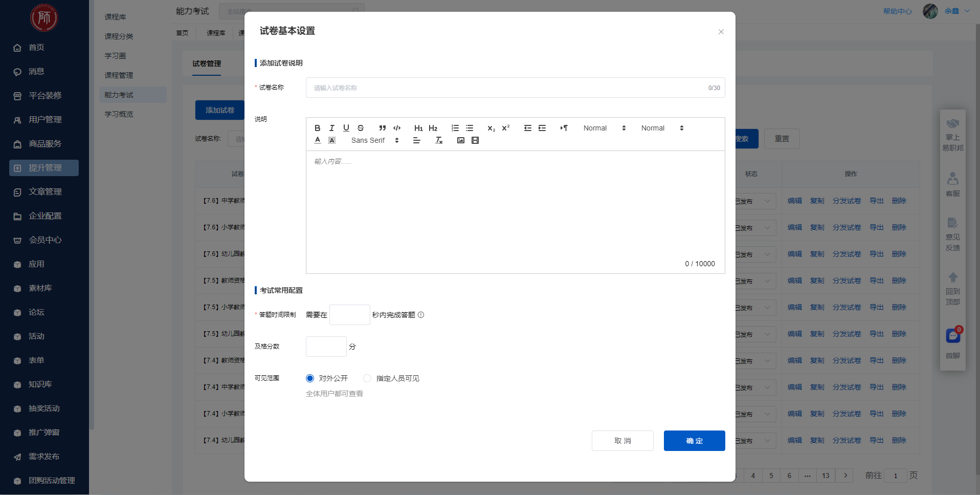Click the 确定 button to confirm

[694, 441]
